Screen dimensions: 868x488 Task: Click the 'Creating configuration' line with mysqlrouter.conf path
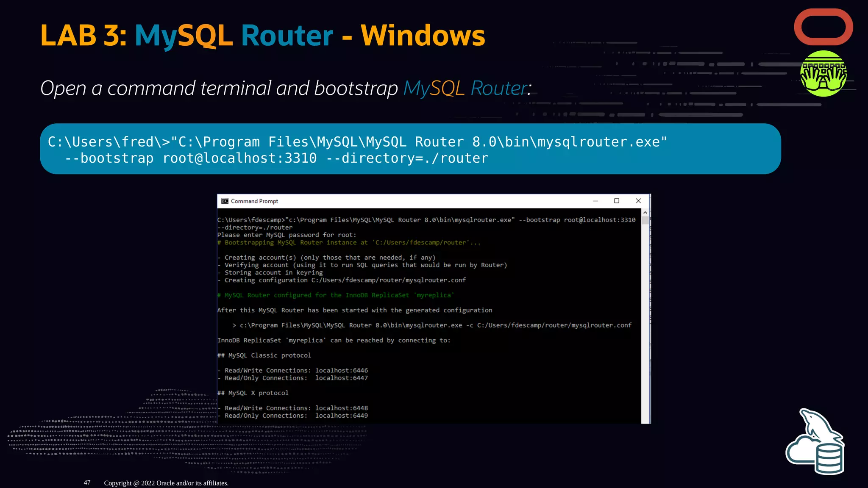pos(342,280)
